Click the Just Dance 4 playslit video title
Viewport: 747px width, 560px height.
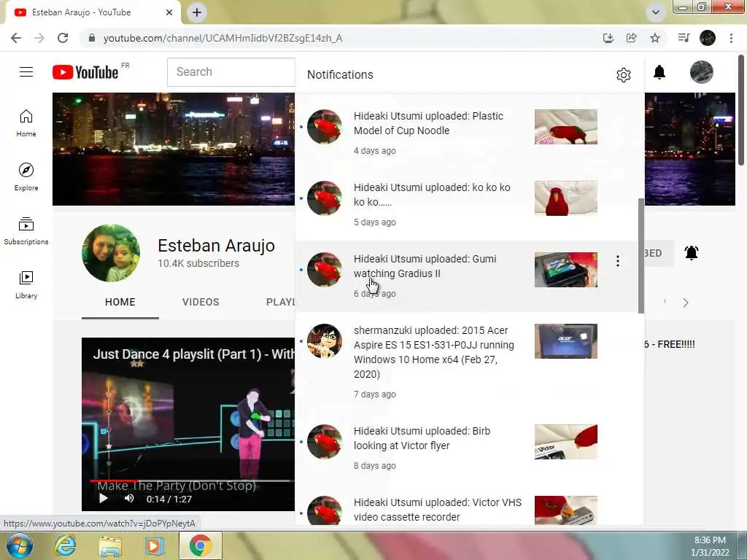pos(194,354)
